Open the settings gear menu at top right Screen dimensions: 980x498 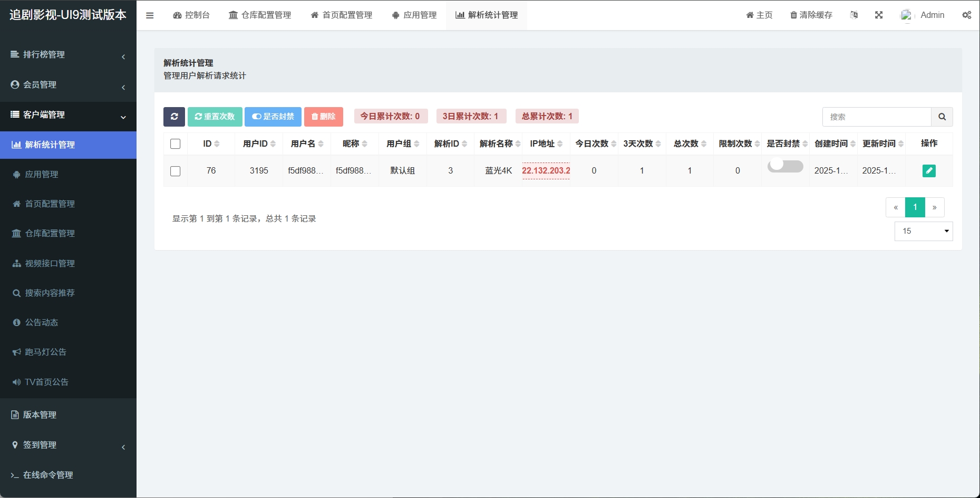(x=966, y=15)
